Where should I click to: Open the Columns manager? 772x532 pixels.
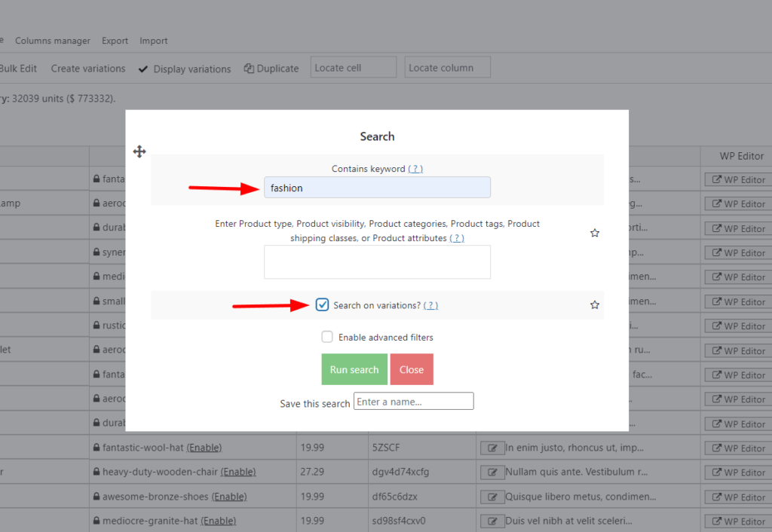pyautogui.click(x=52, y=41)
